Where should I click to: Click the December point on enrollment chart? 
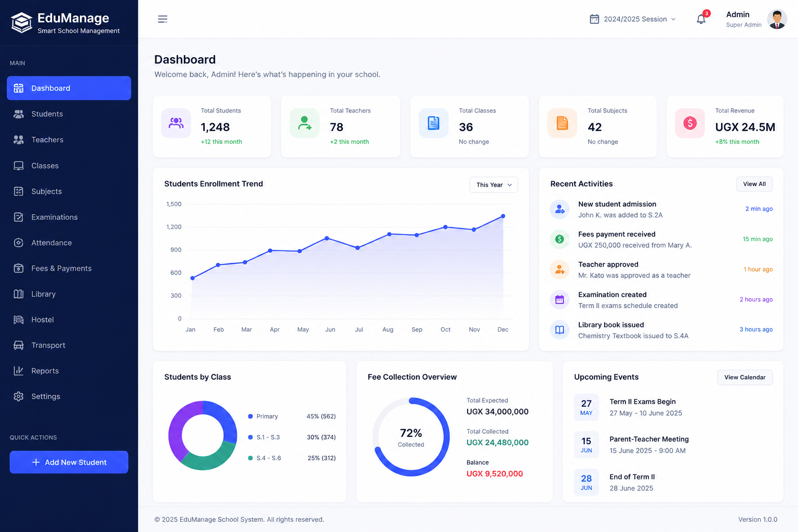pos(503,216)
